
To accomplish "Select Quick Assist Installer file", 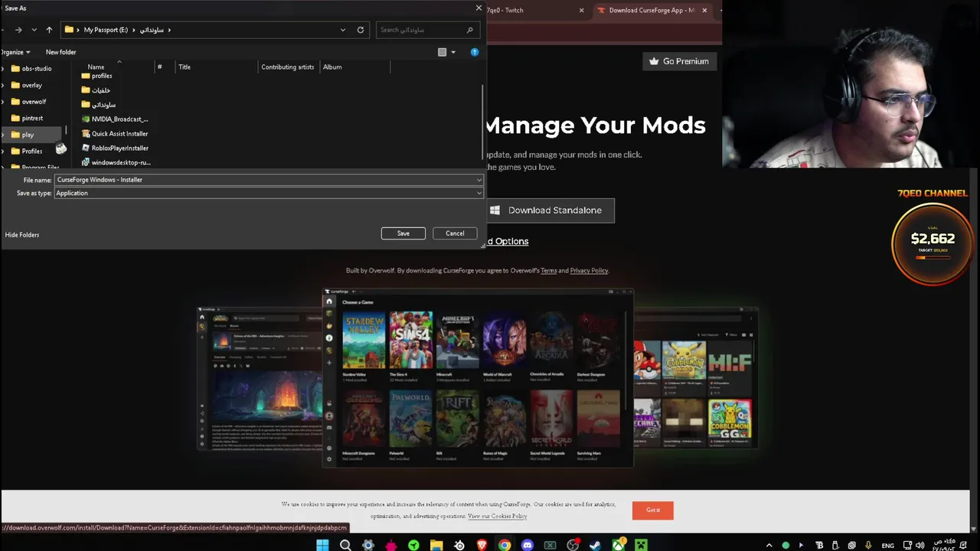I will pyautogui.click(x=114, y=133).
